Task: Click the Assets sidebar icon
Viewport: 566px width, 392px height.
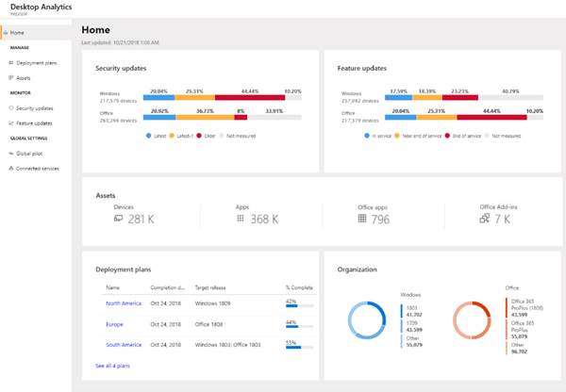Action: 10,77
